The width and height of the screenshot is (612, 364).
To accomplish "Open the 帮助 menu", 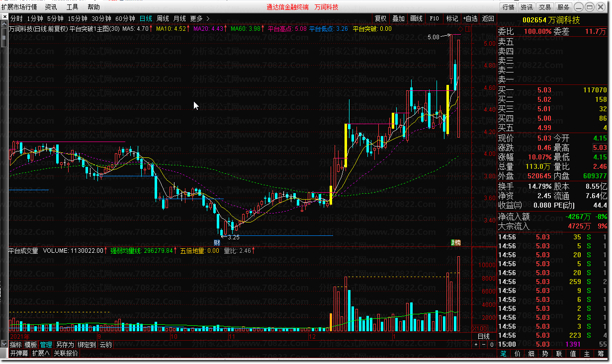I will pyautogui.click(x=93, y=7).
